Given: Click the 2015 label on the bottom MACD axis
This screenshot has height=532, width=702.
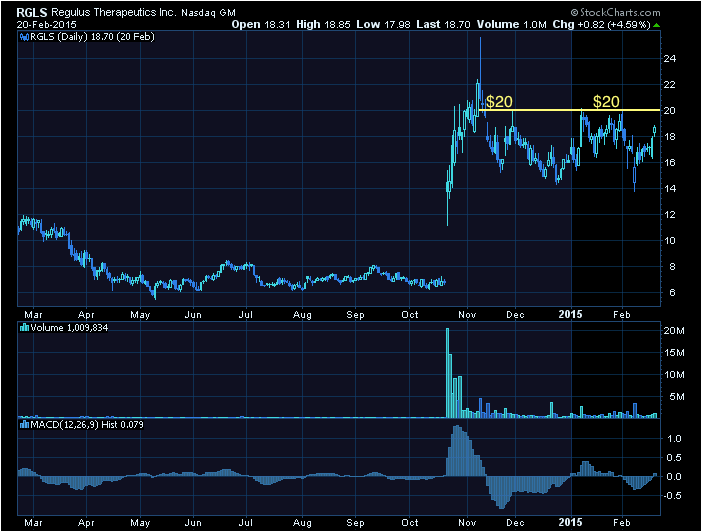Looking at the screenshot, I should (x=570, y=522).
